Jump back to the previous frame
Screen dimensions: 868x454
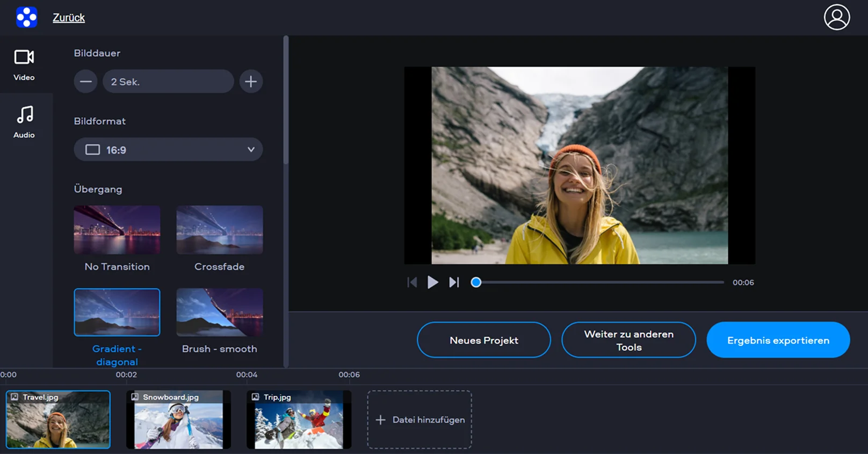pyautogui.click(x=412, y=282)
